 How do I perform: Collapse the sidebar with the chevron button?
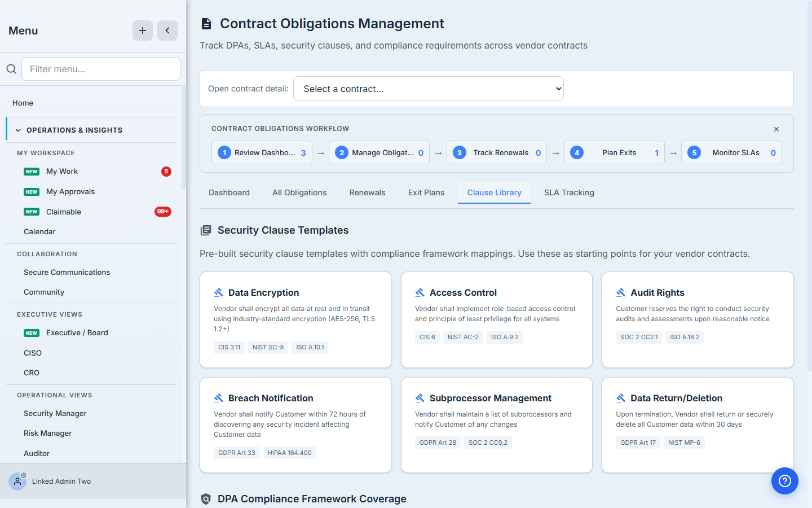(x=167, y=30)
